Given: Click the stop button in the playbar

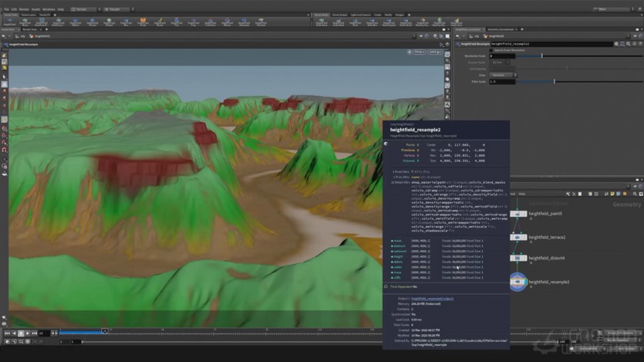Looking at the screenshot, I should (x=21, y=333).
